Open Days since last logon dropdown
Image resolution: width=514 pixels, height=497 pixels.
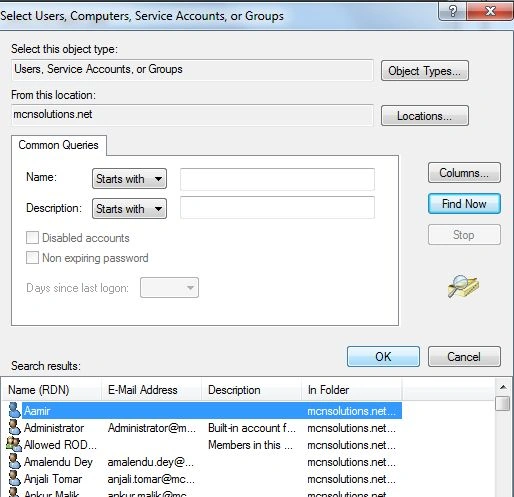pyautogui.click(x=169, y=287)
